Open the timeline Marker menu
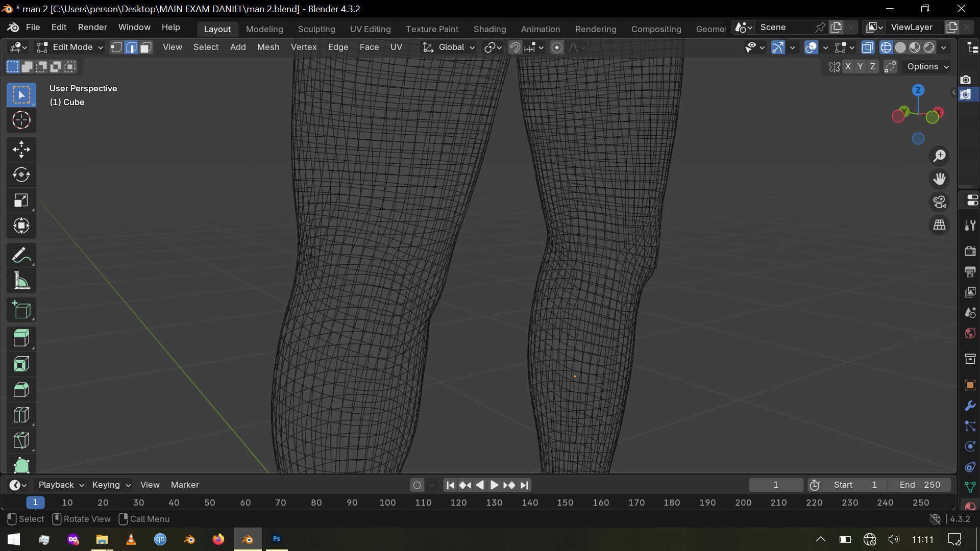This screenshot has height=551, width=980. point(185,485)
